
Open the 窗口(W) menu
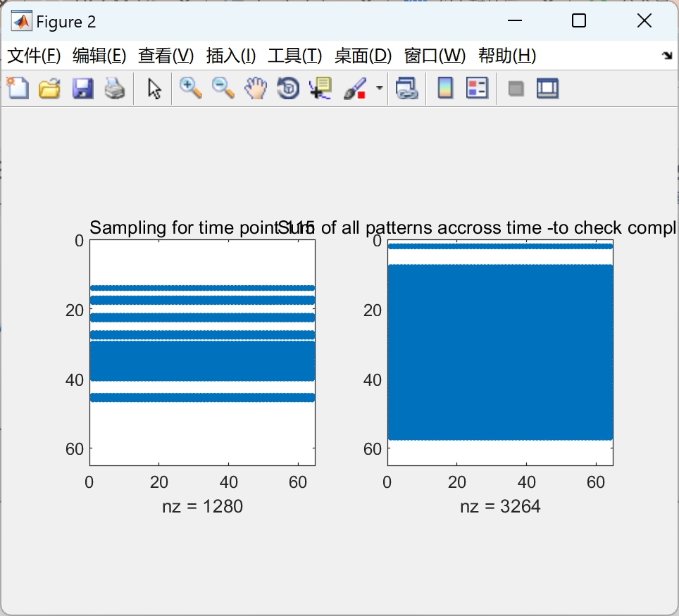(435, 56)
